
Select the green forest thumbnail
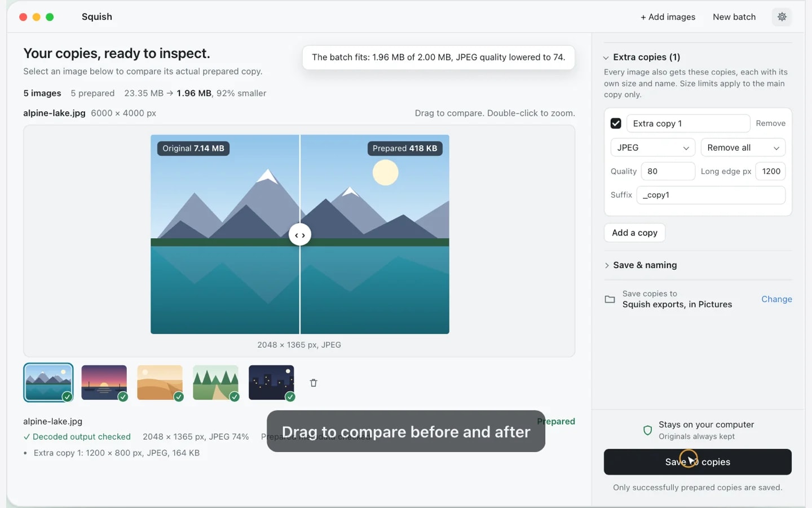[x=216, y=382]
